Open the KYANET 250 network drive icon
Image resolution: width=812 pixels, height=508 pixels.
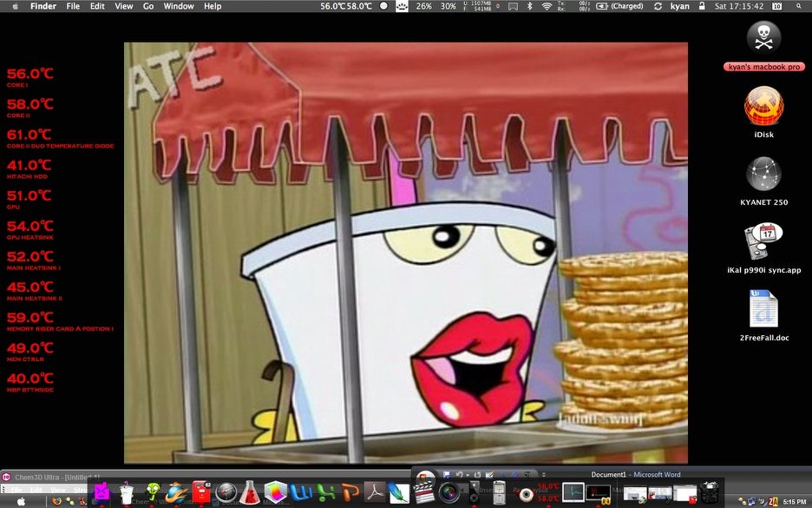(x=763, y=175)
